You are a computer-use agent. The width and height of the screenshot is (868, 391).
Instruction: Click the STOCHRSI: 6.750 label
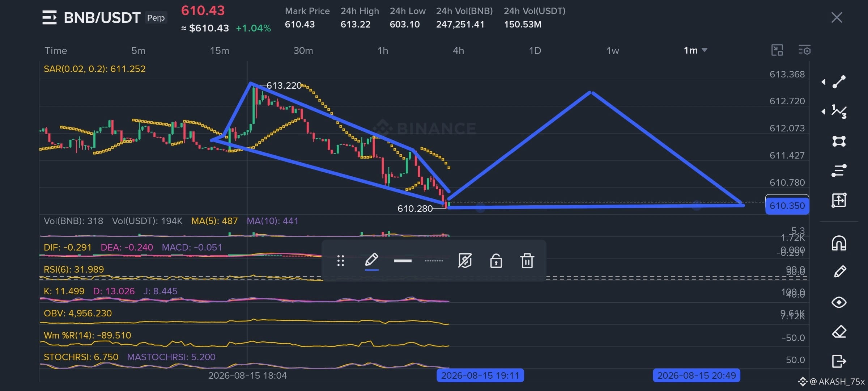pos(81,357)
